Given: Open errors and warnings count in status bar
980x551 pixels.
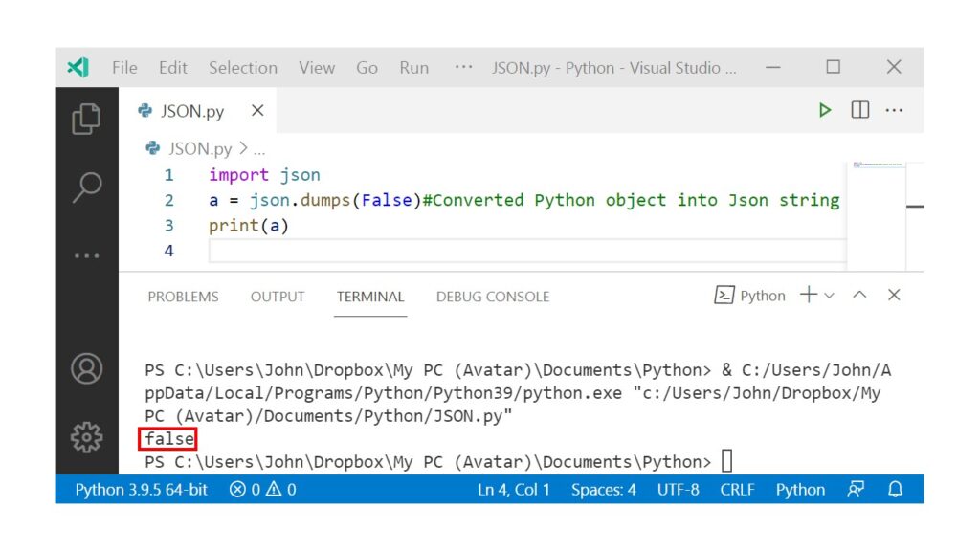Looking at the screenshot, I should tap(262, 490).
